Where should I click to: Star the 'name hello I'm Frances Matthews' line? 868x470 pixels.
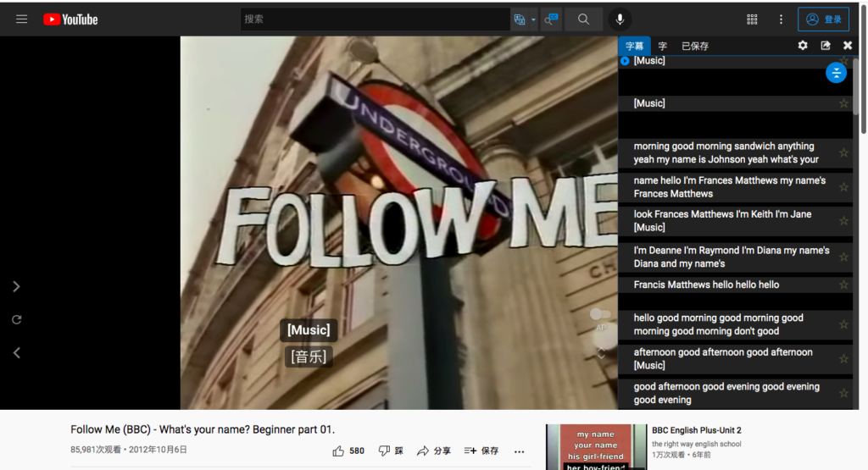pyautogui.click(x=843, y=187)
